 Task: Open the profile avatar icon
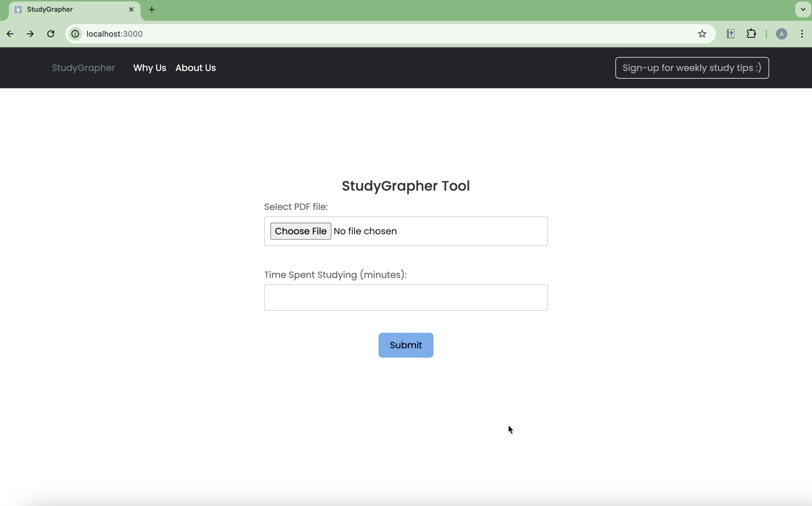781,34
